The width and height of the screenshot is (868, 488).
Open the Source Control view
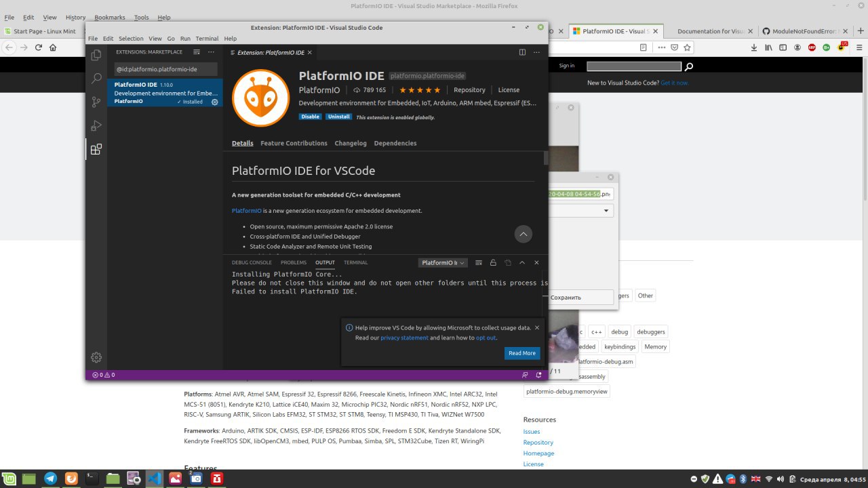(96, 102)
